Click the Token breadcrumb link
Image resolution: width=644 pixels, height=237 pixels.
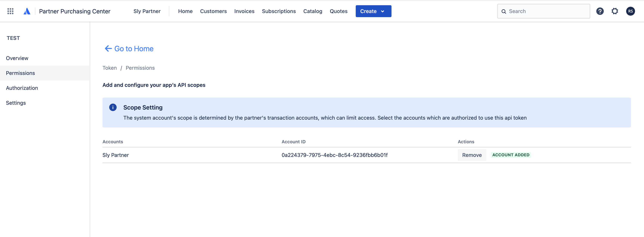click(110, 68)
